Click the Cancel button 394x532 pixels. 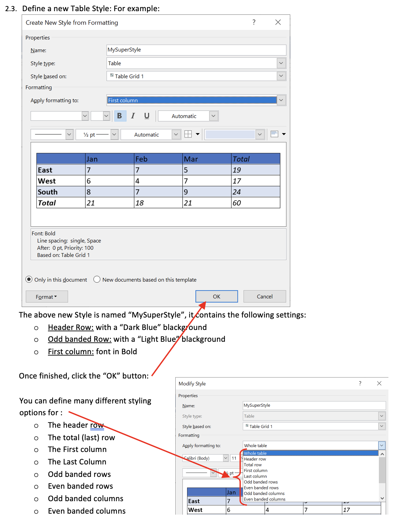pos(265,297)
